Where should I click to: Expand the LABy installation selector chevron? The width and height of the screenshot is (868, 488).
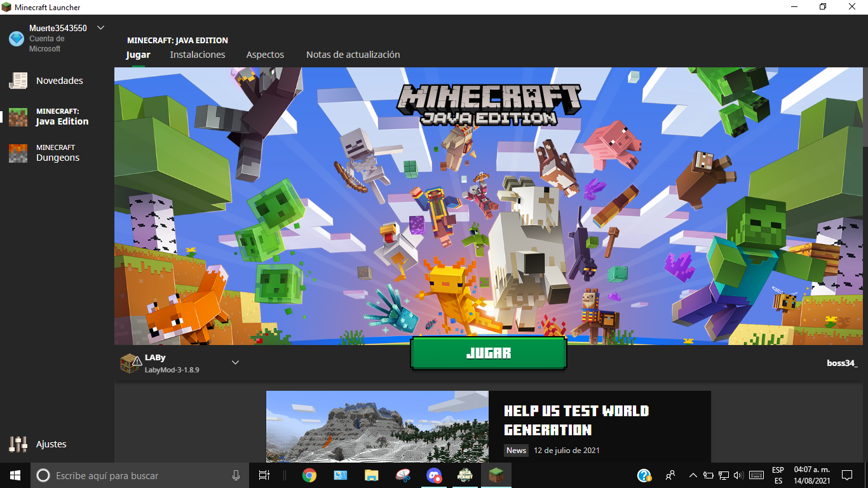click(235, 363)
